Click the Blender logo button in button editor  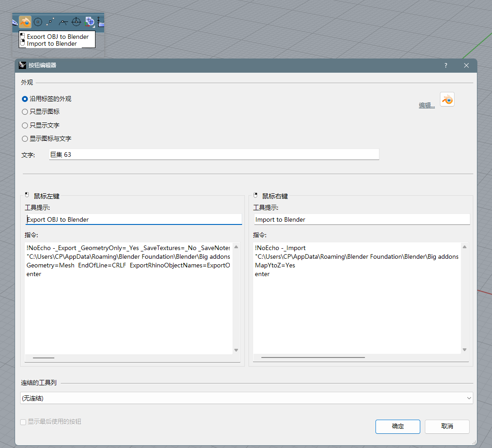447,99
